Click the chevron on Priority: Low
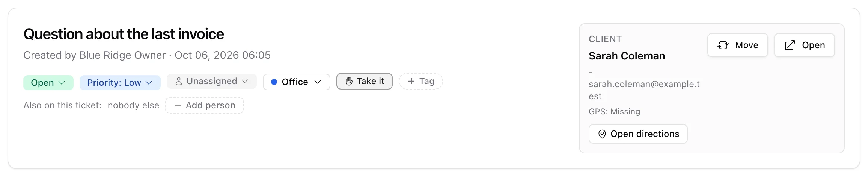This screenshot has width=868, height=176. pyautogui.click(x=149, y=83)
